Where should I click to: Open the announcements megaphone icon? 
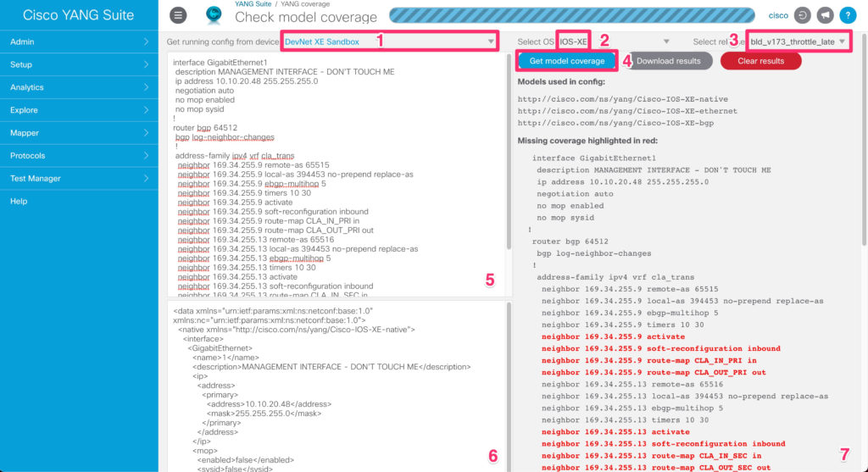[x=825, y=15]
